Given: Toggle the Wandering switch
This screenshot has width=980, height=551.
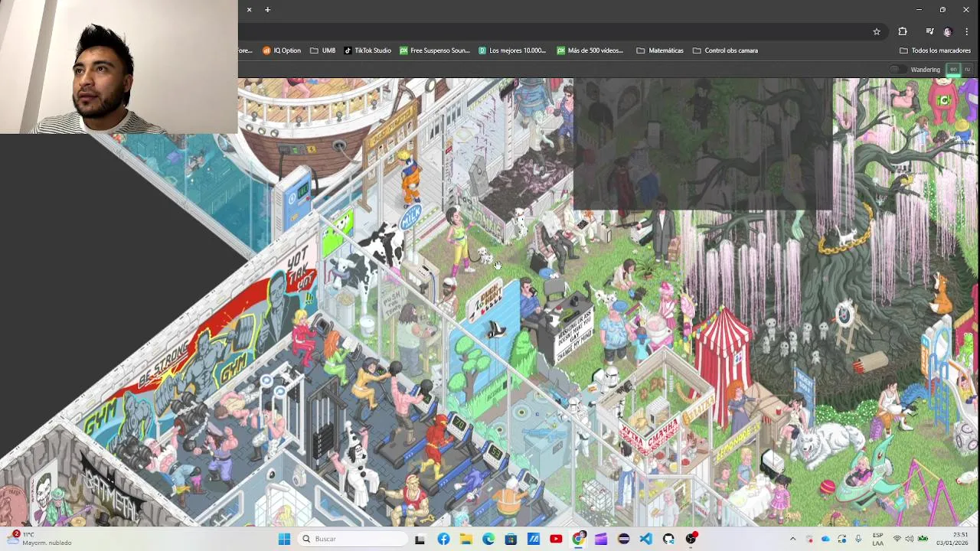Looking at the screenshot, I should 897,70.
